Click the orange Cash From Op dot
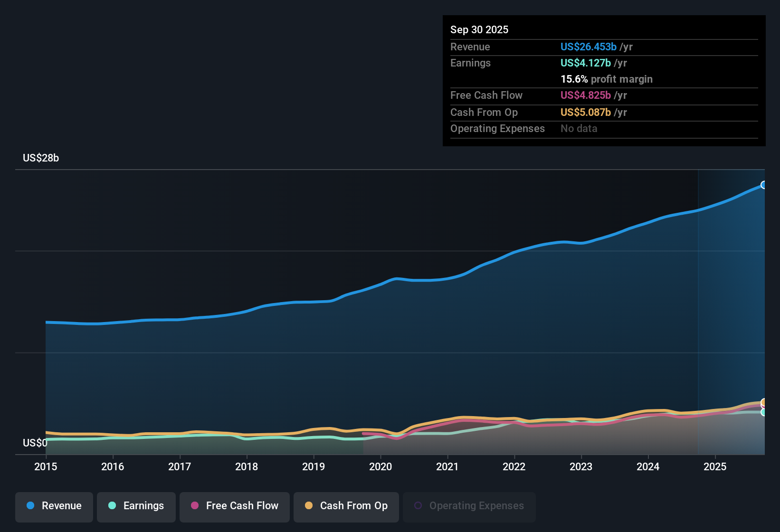This screenshot has height=532, width=780. tap(309, 506)
